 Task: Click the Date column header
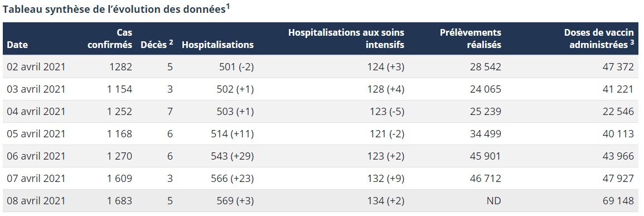pos(17,45)
